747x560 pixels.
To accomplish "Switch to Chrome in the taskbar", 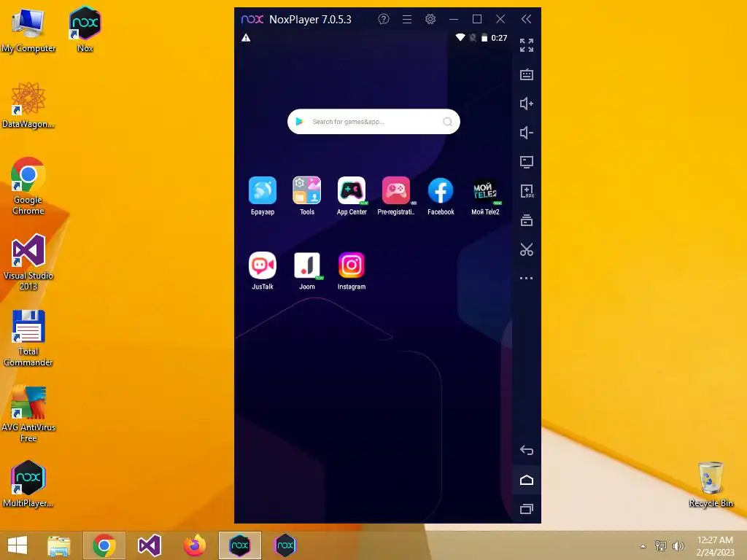I will (x=104, y=545).
